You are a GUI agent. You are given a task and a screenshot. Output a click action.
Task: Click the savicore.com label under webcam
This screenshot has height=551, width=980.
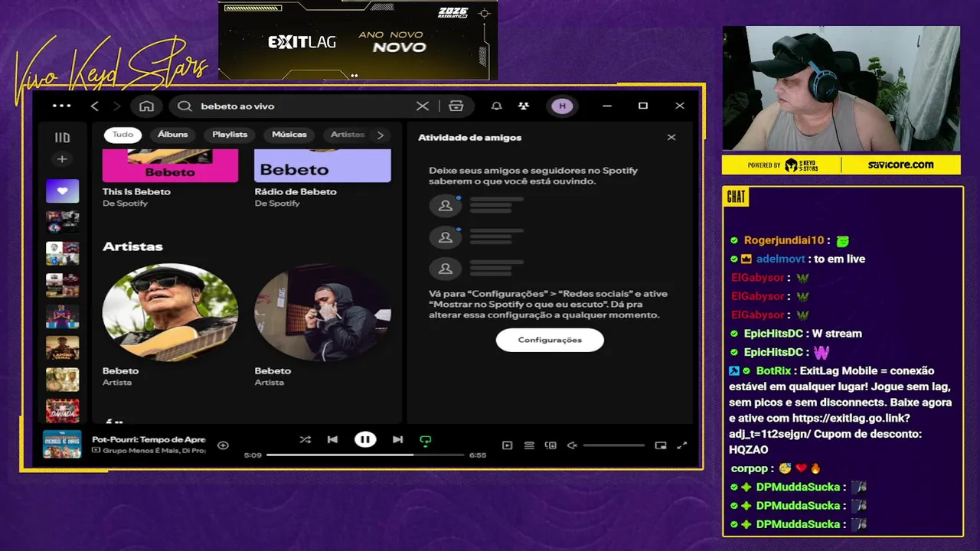(900, 165)
